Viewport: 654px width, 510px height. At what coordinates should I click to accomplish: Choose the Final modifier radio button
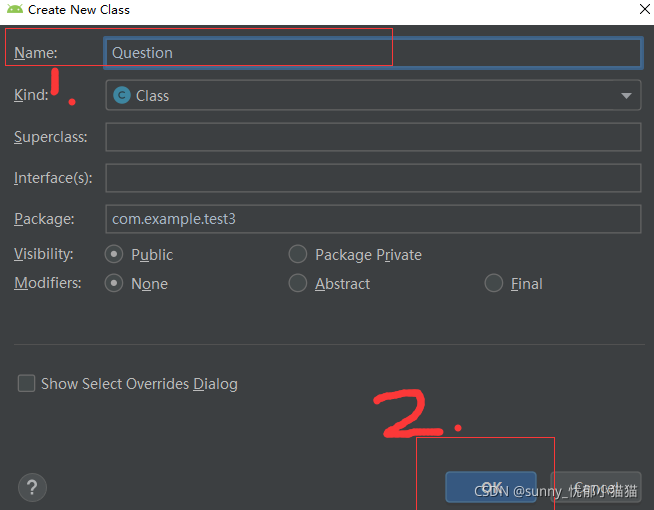click(x=493, y=283)
